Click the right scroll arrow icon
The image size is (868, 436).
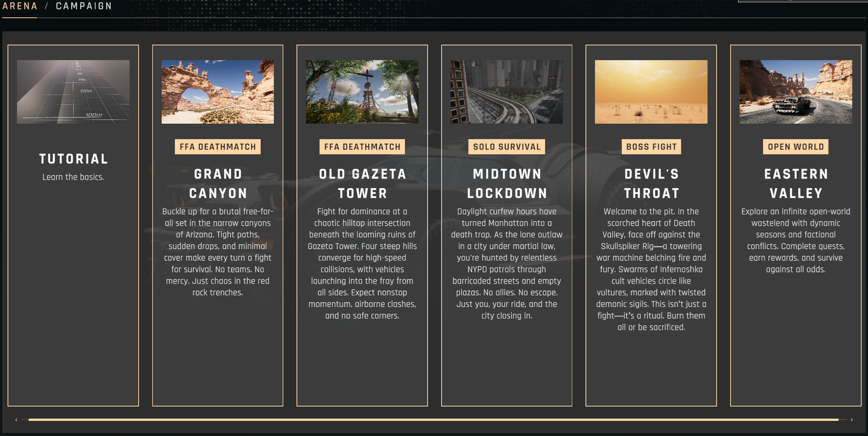tap(851, 420)
